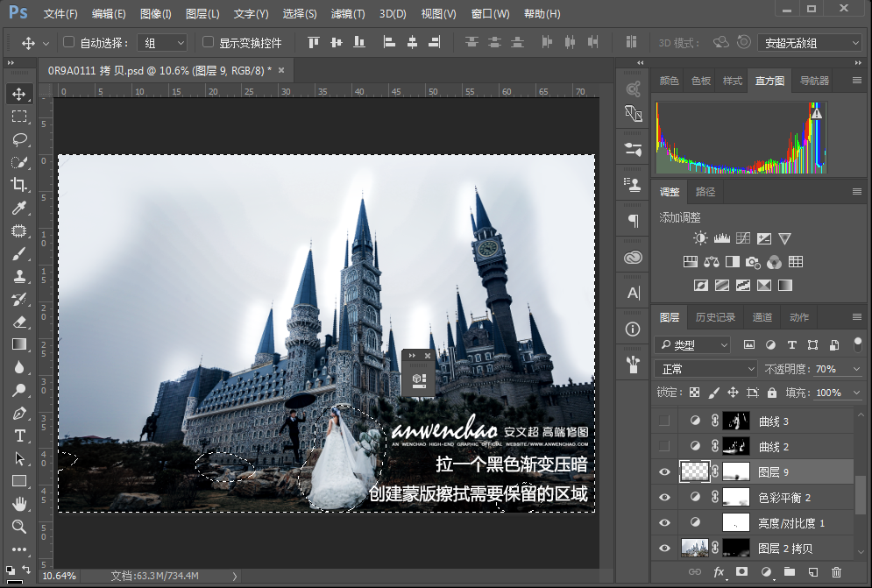
Task: Add layer mask button at panel bottom
Action: coord(741,572)
